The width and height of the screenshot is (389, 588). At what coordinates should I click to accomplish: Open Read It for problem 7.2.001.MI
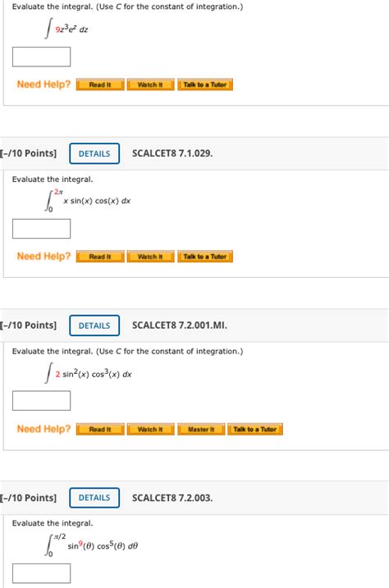[100, 430]
